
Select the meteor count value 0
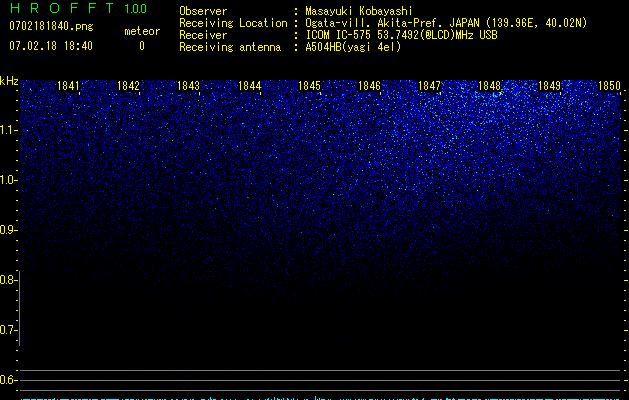tap(141, 46)
